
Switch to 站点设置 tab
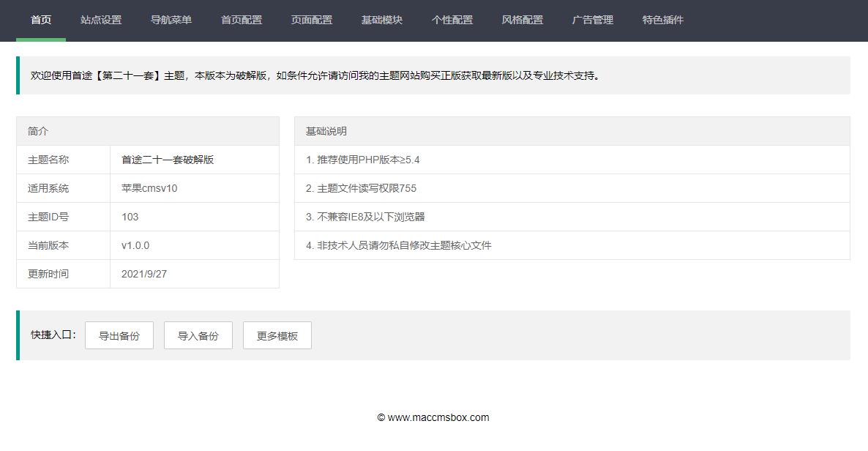[x=101, y=20]
